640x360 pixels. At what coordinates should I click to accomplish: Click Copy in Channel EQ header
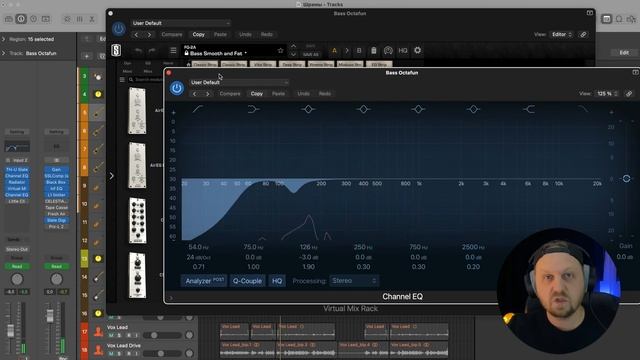(257, 93)
